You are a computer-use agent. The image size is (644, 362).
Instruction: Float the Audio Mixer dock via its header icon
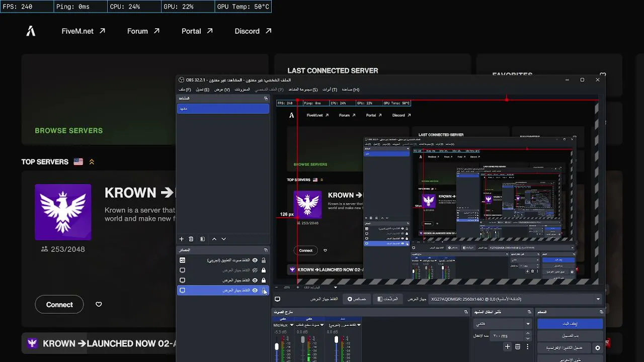[466, 312]
